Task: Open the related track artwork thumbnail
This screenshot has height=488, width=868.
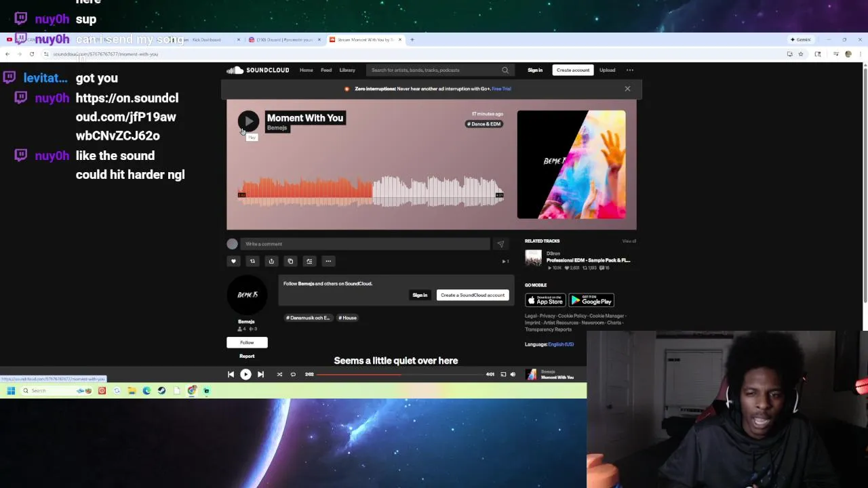Action: click(534, 258)
